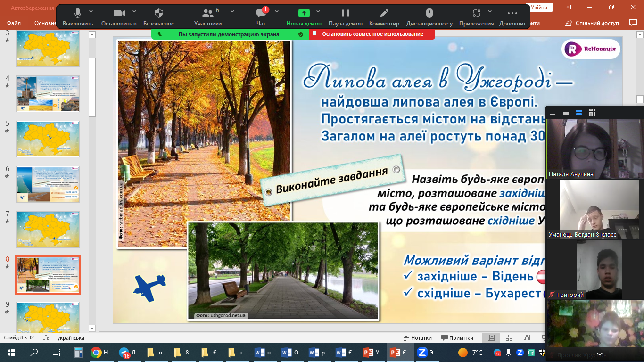Open Windows Start menu
This screenshot has height=362, width=644.
point(11,353)
